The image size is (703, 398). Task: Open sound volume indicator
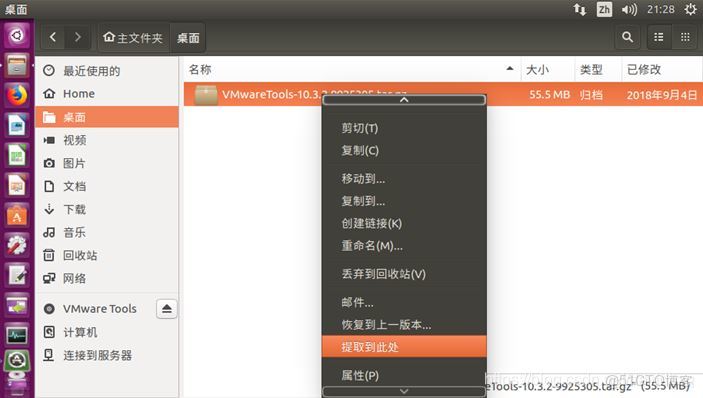point(629,9)
